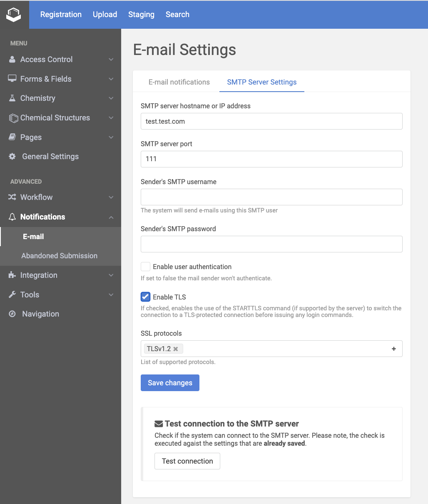Click the Sender's SMTP username field
Image resolution: width=428 pixels, height=504 pixels.
[x=271, y=197]
